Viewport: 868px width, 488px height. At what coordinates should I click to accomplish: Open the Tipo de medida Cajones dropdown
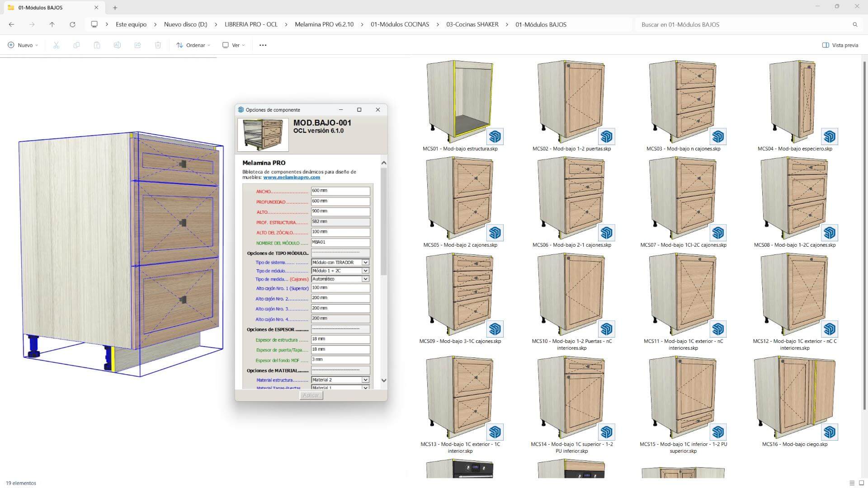340,279
